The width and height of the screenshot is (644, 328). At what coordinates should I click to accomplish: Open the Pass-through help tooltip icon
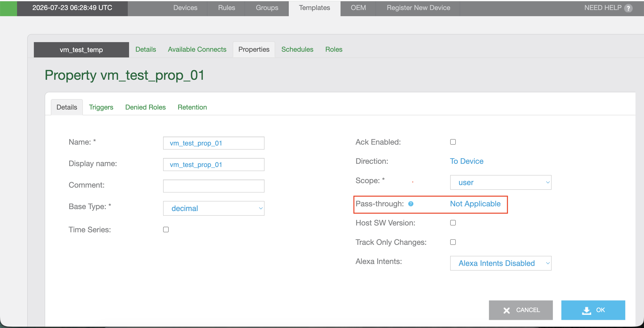click(x=411, y=204)
